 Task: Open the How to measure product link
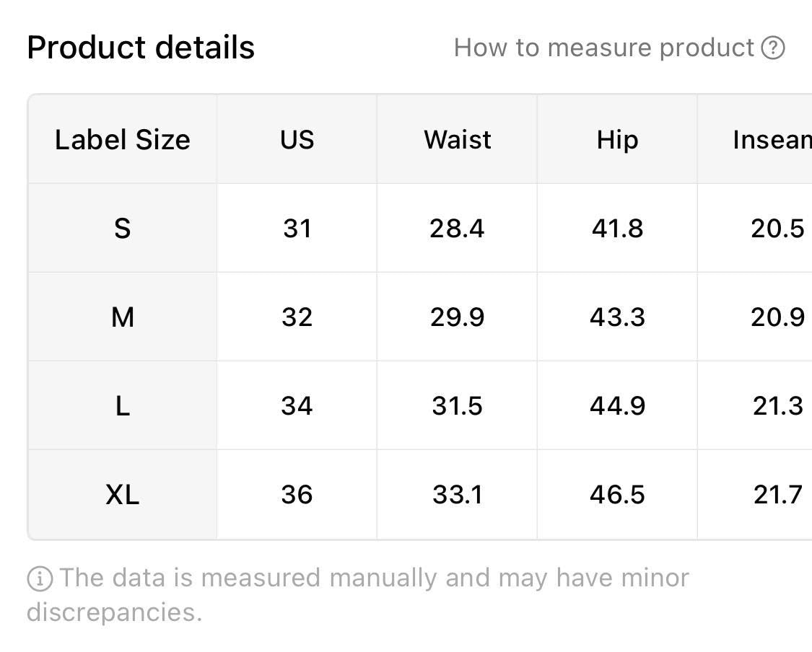click(x=604, y=48)
